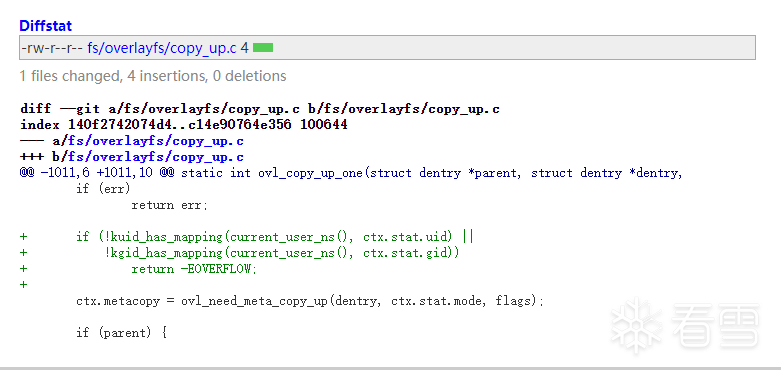
Task: Click the blue Diffstat heading
Action: pos(45,25)
